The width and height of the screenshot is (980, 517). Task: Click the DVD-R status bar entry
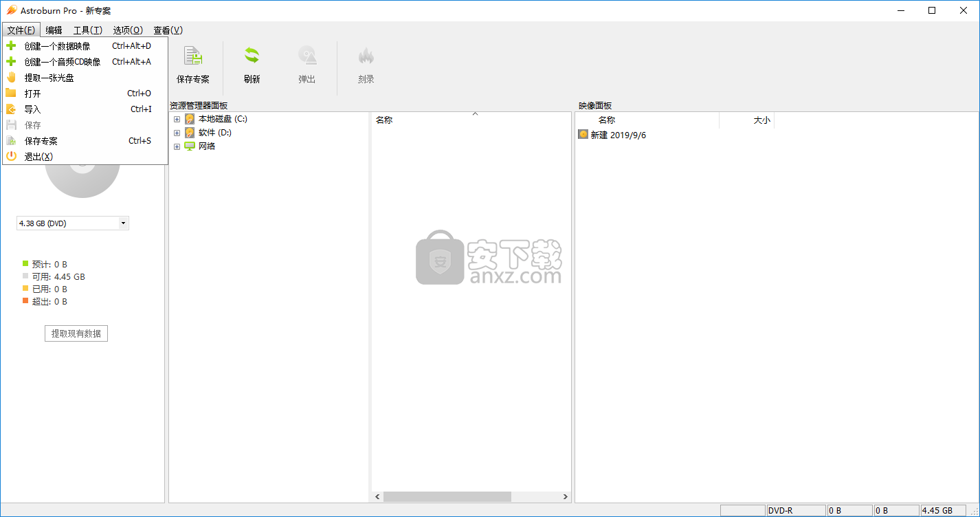tap(796, 511)
